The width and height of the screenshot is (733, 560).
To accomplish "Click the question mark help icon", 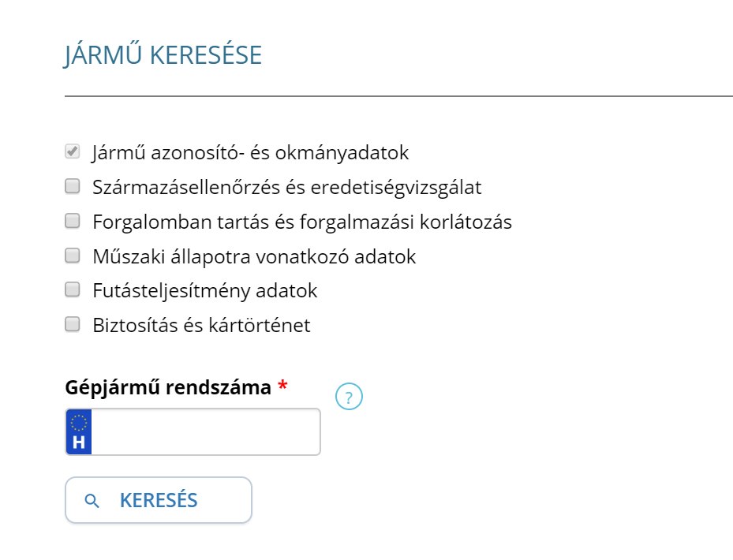I will click(x=347, y=396).
